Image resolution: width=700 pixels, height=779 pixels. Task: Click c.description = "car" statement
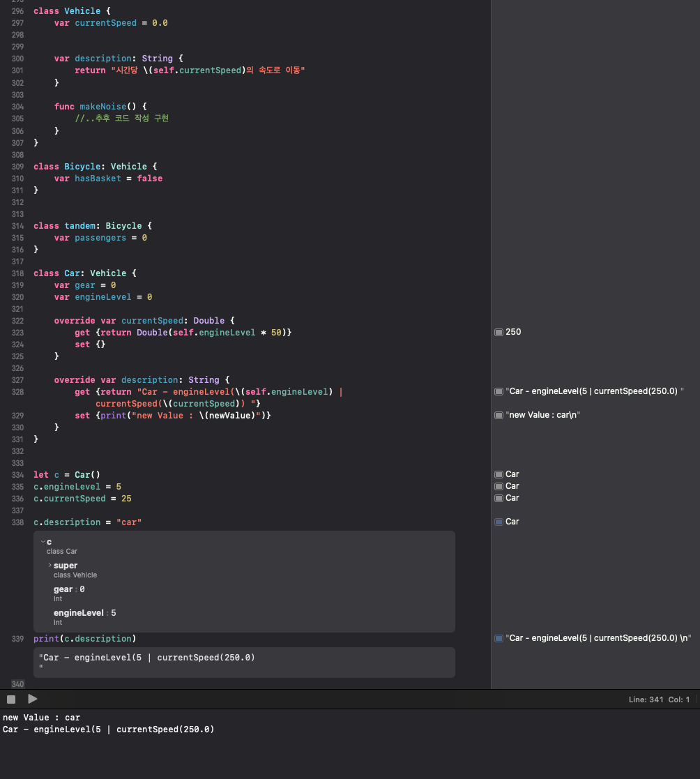coord(87,522)
